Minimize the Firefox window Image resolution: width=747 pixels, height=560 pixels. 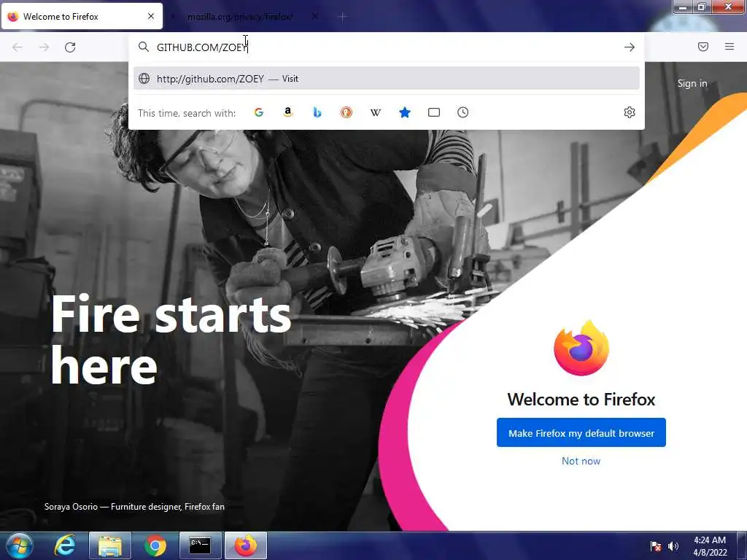[x=683, y=7]
